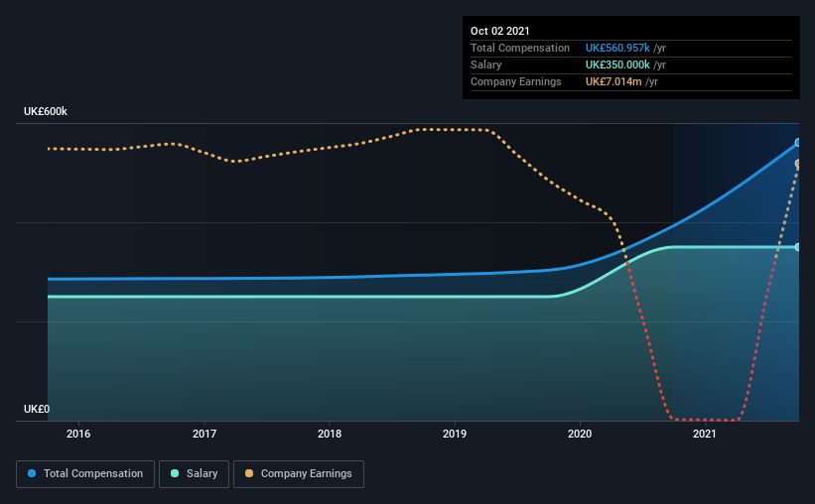Image resolution: width=815 pixels, height=504 pixels.
Task: Click the Company Earnings label in tooltip
Action: pos(515,81)
